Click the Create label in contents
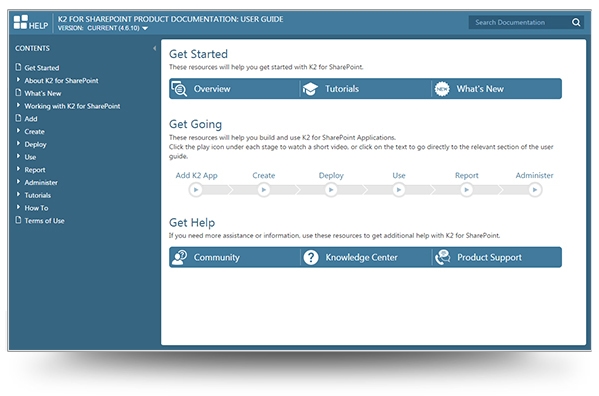Image resolution: width=599 pixels, height=396 pixels. coord(34,132)
